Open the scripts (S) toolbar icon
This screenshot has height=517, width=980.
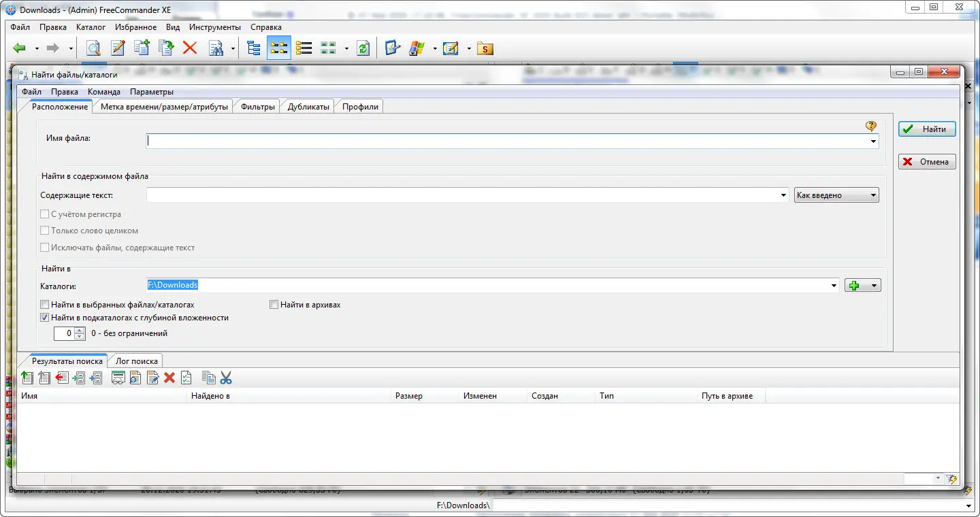[x=485, y=48]
